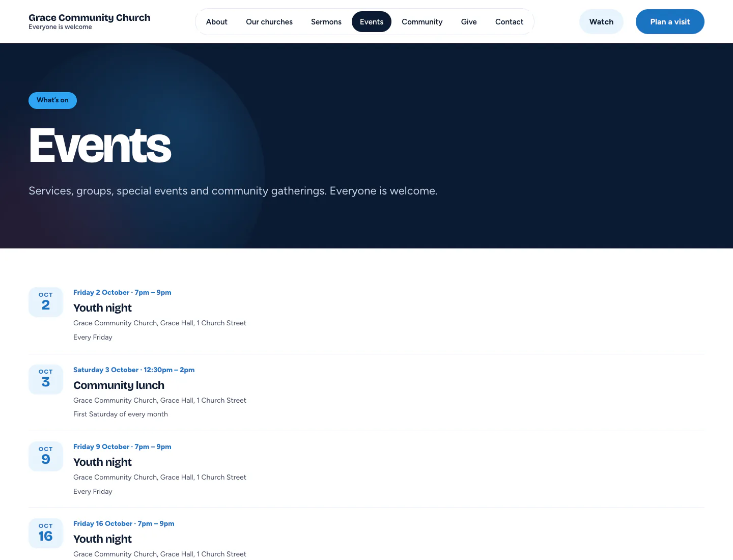
Task: Click the What's on badge
Action: click(x=52, y=100)
